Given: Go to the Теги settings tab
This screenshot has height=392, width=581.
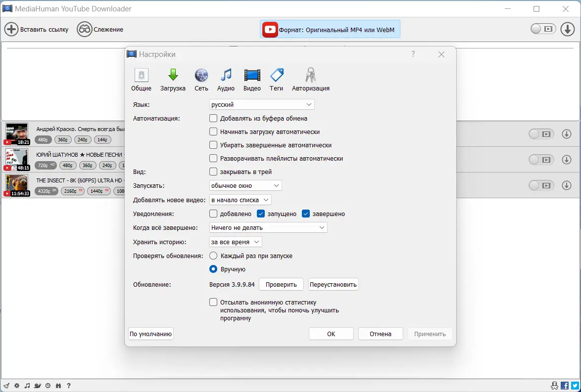Looking at the screenshot, I should pos(277,80).
